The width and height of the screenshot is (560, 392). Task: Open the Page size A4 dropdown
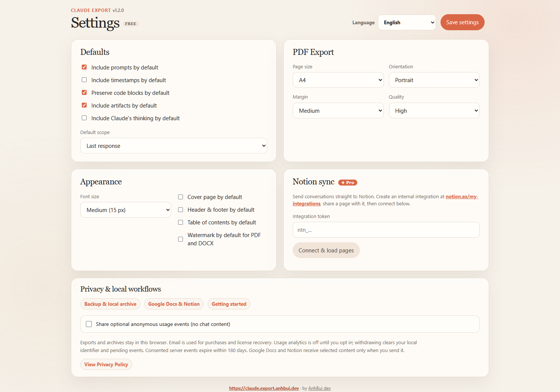click(x=338, y=80)
